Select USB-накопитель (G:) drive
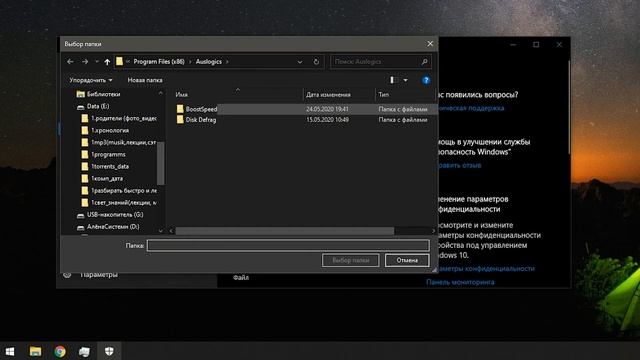The width and height of the screenshot is (640, 360). (115, 214)
